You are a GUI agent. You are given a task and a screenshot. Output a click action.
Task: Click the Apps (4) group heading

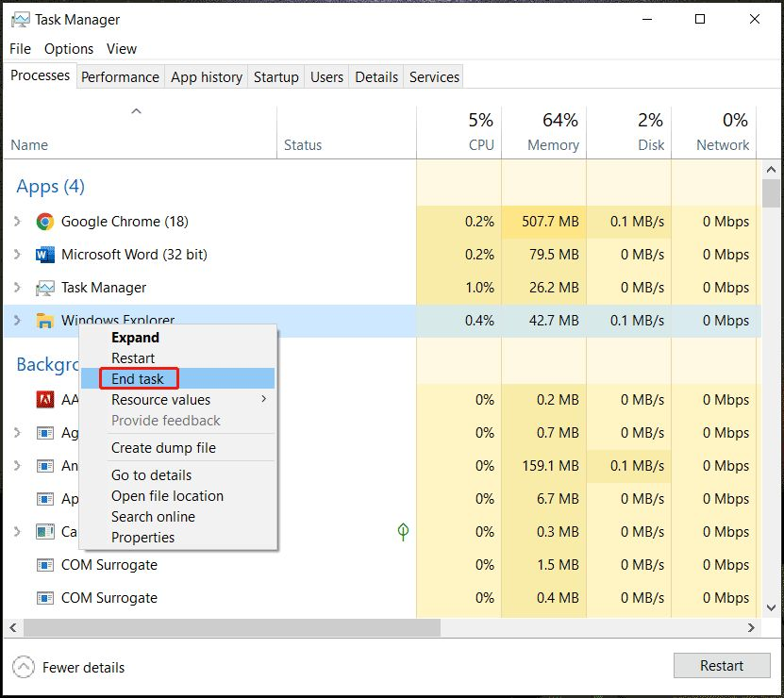(51, 187)
